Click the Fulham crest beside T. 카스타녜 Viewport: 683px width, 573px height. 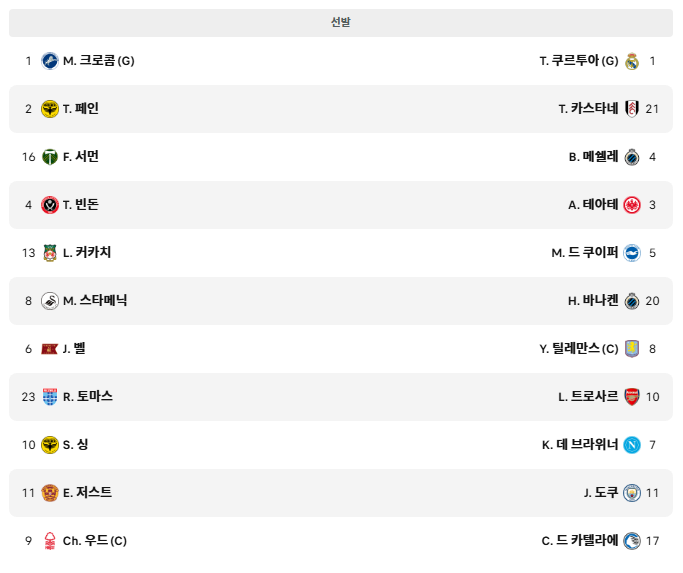pyautogui.click(x=632, y=109)
